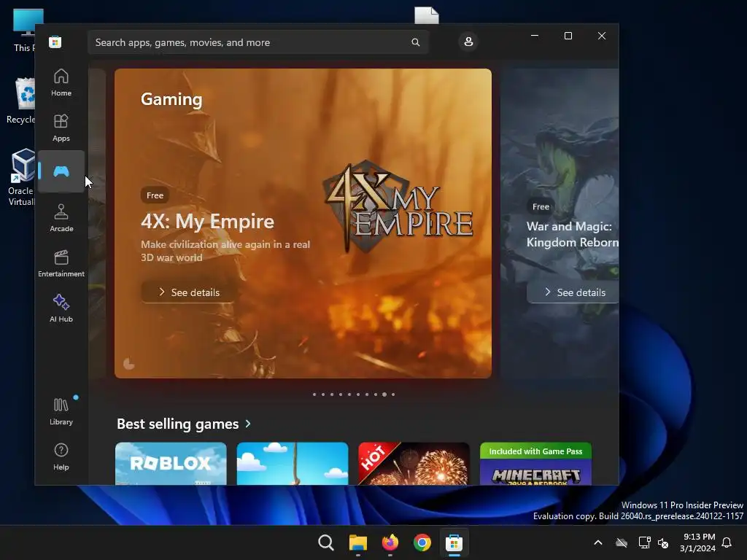Image resolution: width=747 pixels, height=560 pixels.
Task: Click the 4X: My Empire title text
Action: click(x=208, y=222)
